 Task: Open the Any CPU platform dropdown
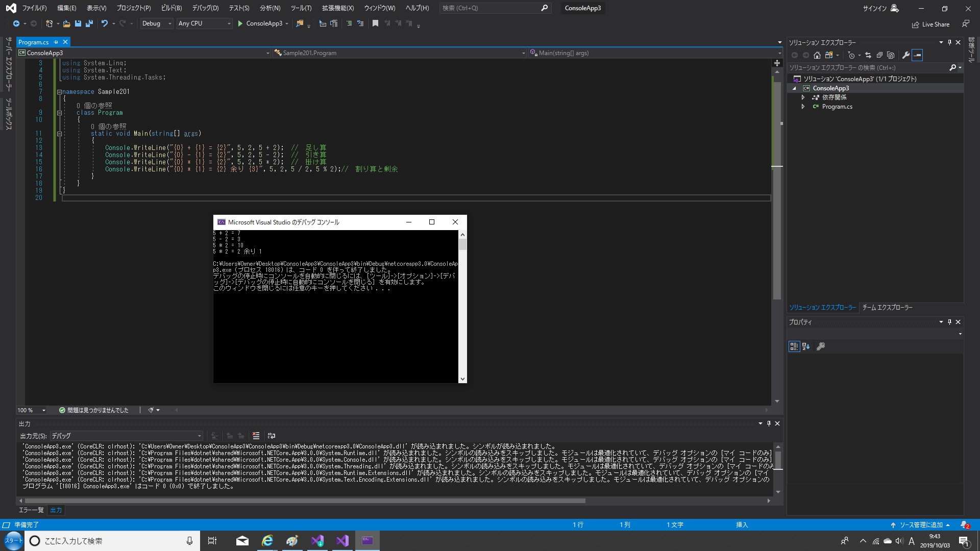point(204,23)
